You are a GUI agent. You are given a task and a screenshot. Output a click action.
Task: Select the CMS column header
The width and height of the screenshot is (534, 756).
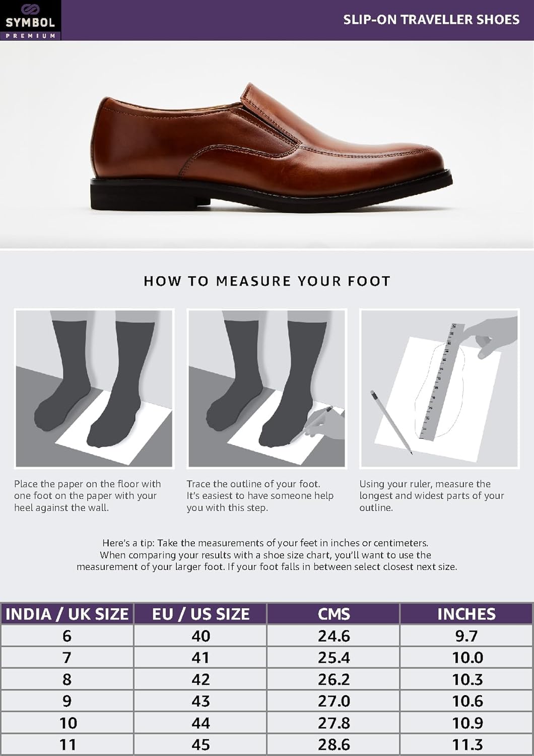pyautogui.click(x=333, y=614)
